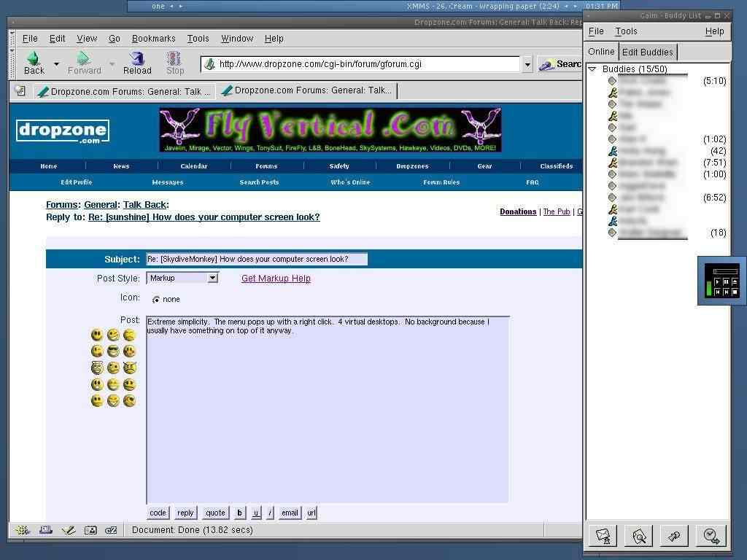Click the Get Markup Help link
This screenshot has height=560, width=747.
tap(276, 279)
